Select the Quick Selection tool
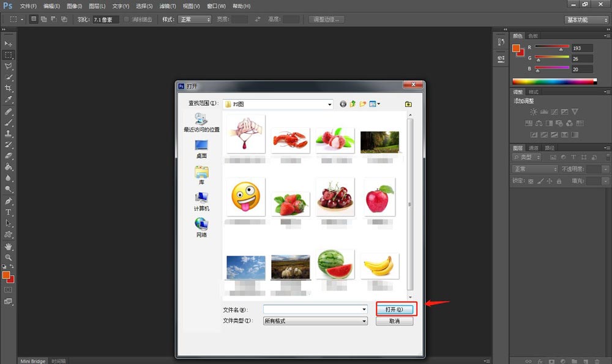 click(8, 77)
